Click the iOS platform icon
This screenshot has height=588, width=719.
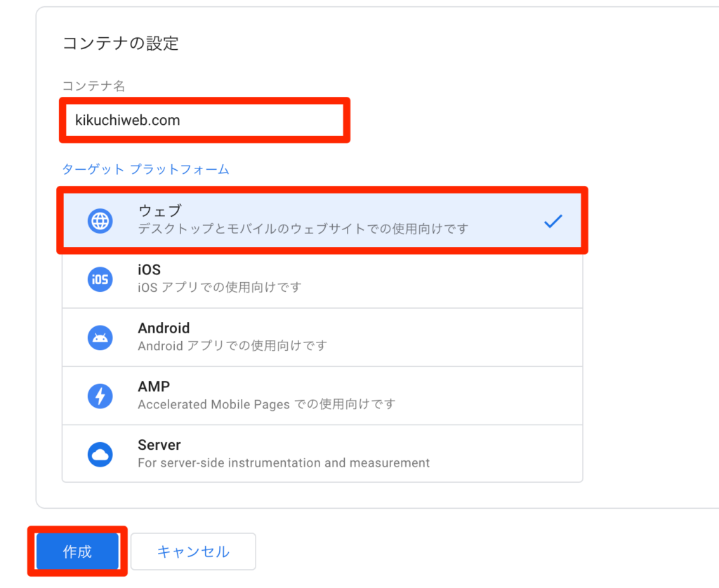(x=100, y=279)
